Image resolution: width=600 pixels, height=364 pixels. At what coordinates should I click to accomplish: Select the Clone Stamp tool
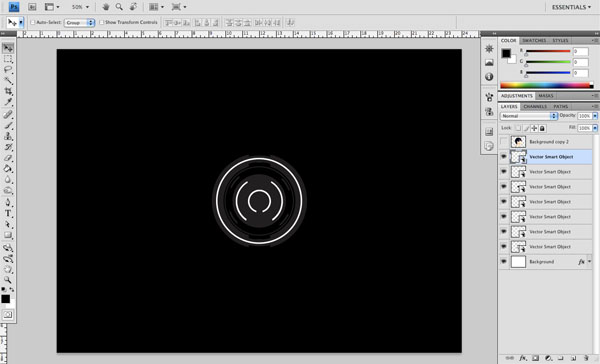tap(8, 136)
